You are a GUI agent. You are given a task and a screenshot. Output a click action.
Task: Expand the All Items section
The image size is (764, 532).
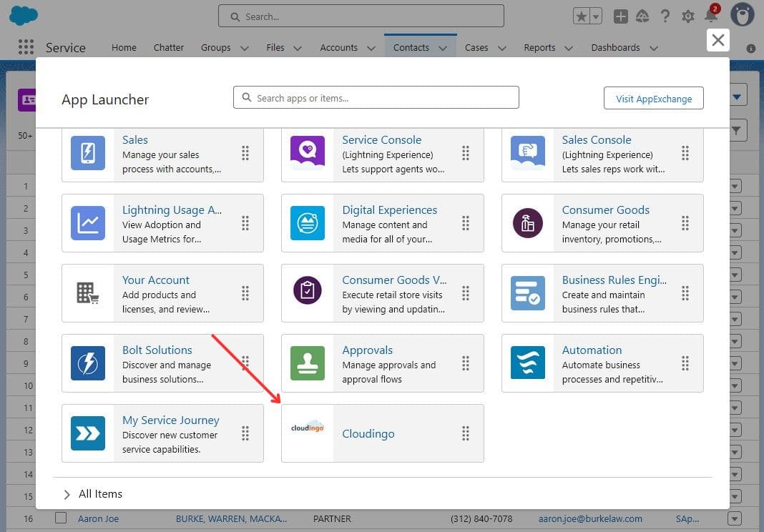67,493
